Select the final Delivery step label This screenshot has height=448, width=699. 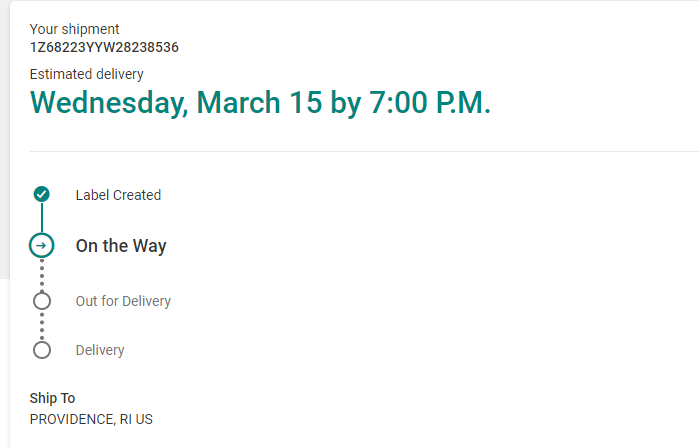pyautogui.click(x=100, y=350)
